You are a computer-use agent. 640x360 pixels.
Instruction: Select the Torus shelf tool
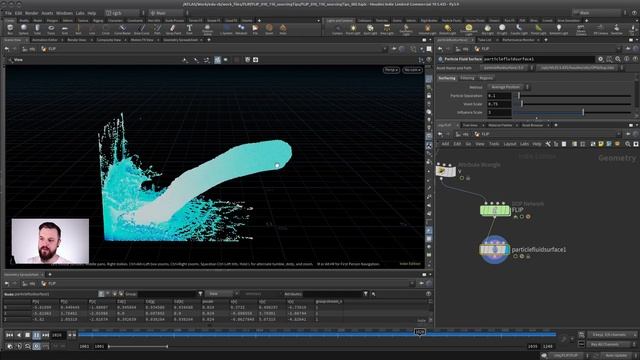pyautogui.click(x=51, y=29)
